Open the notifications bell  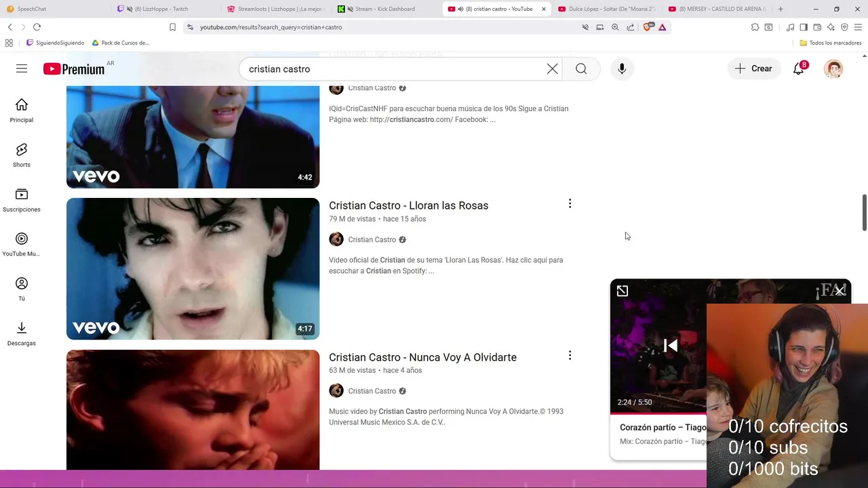[799, 68]
